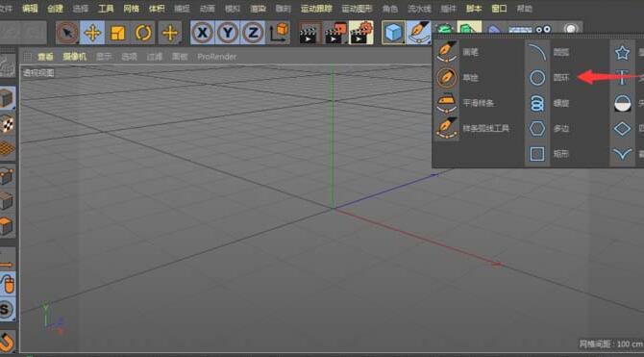Viewport: 644px width, 357px height.
Task: Click the magnet icon in sidebar
Action: click(x=7, y=343)
